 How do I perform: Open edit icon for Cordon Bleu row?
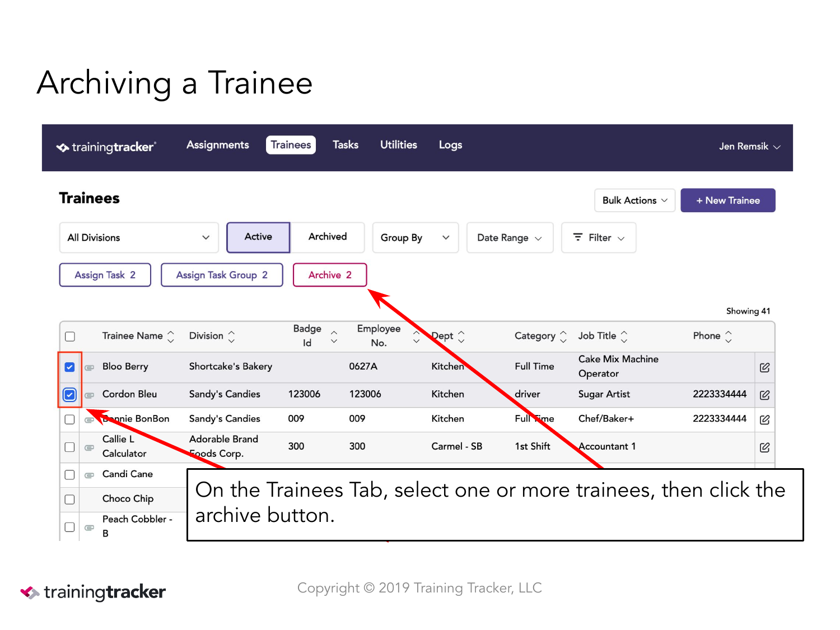[764, 395]
